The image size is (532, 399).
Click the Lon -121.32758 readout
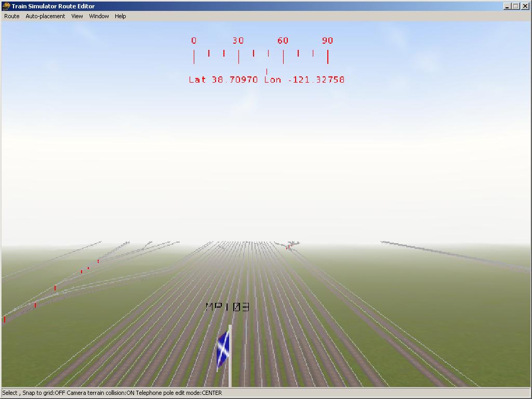(x=304, y=79)
